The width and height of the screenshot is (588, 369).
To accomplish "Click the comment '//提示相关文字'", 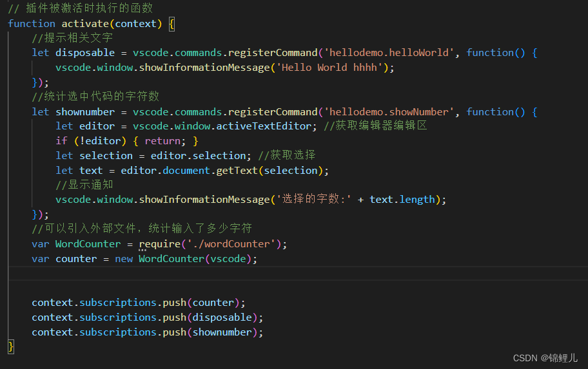I will pyautogui.click(x=72, y=38).
